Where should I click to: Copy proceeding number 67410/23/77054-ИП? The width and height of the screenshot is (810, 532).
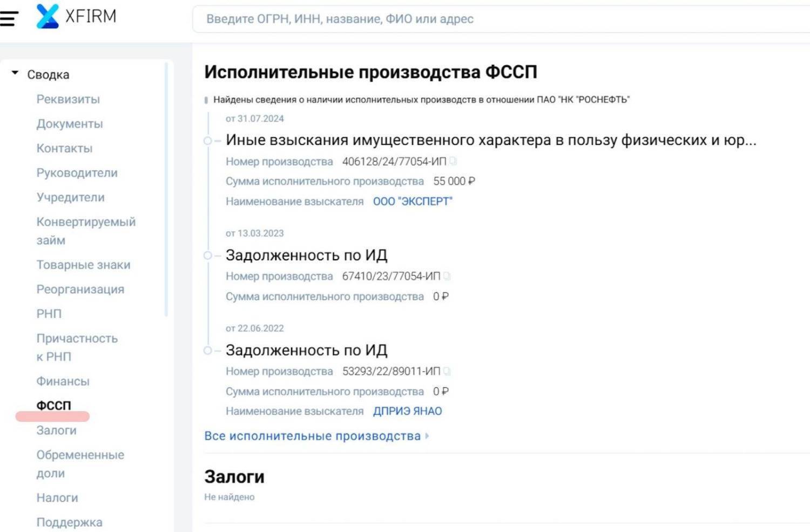[447, 276]
